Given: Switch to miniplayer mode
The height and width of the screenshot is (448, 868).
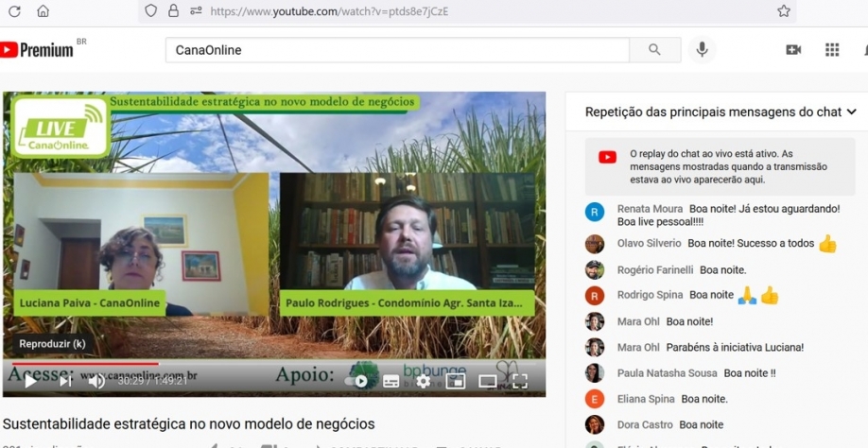Looking at the screenshot, I should (455, 382).
